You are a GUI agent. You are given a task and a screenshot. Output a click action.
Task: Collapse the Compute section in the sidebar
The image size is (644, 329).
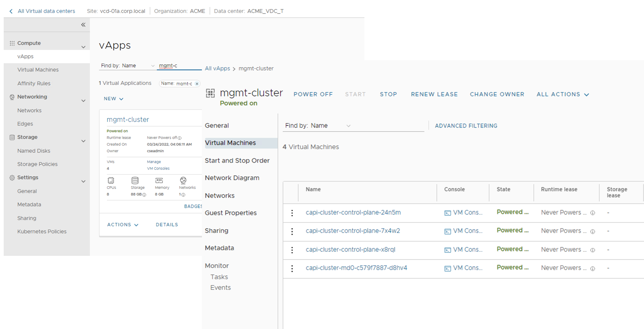83,47
